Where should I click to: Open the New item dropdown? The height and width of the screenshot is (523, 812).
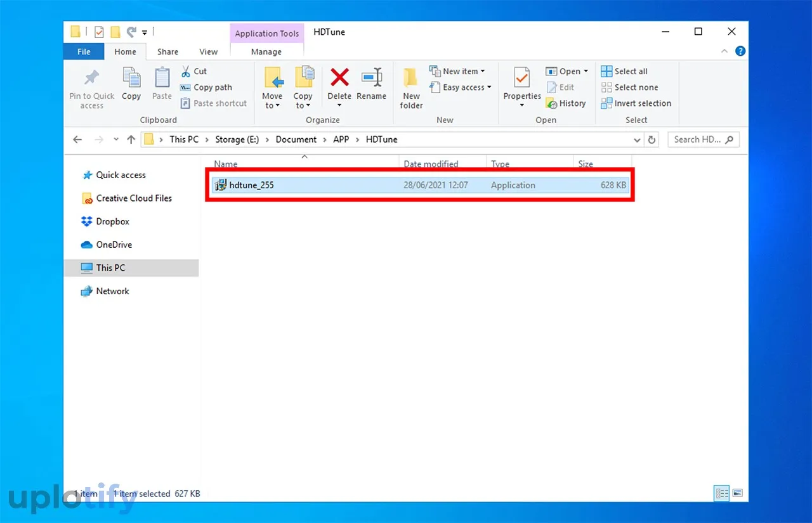457,71
